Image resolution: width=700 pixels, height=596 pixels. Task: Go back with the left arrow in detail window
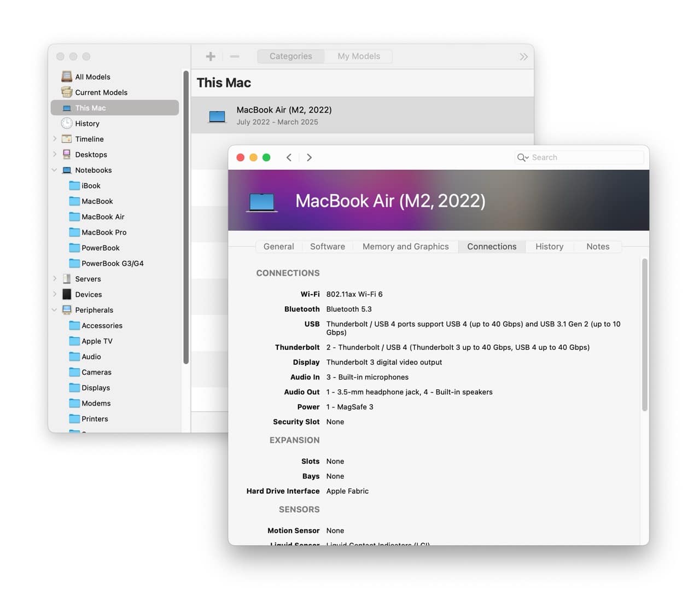[289, 157]
